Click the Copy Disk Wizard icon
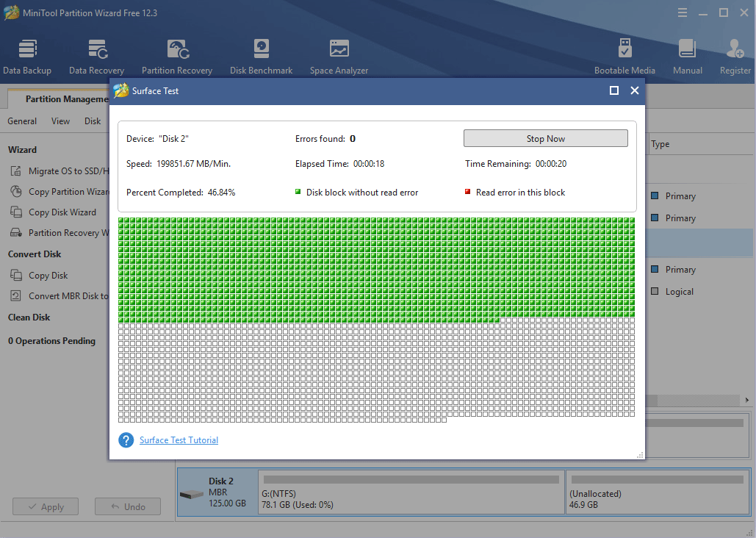 [x=16, y=212]
